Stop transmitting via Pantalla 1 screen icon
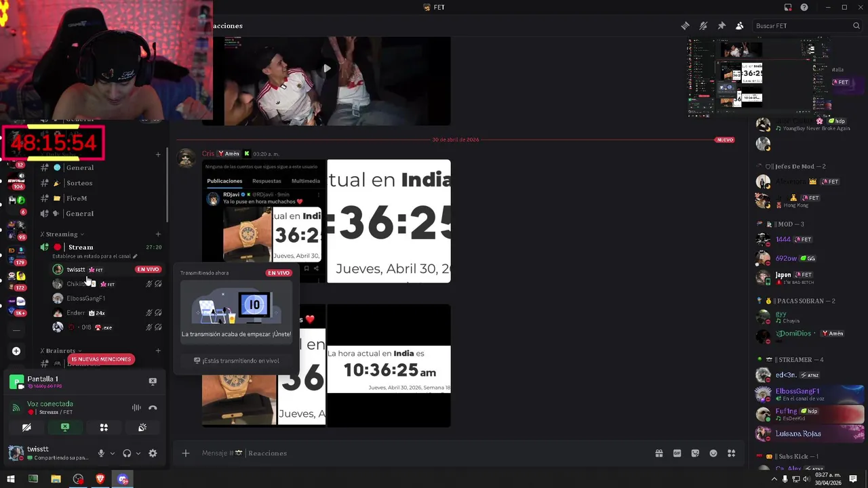This screenshot has height=488, width=868. click(x=153, y=382)
